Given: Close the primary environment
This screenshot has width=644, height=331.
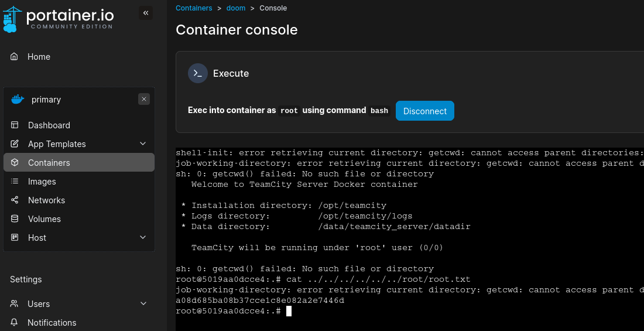Looking at the screenshot, I should pyautogui.click(x=144, y=100).
